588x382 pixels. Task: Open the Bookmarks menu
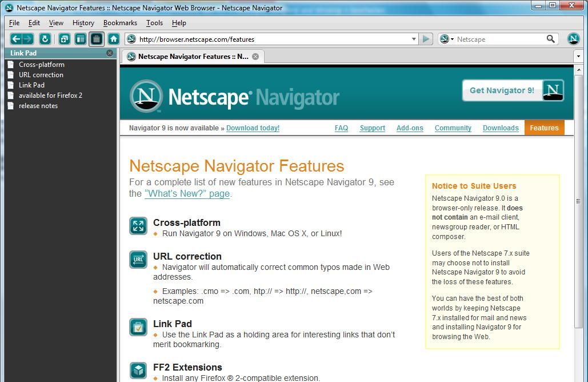coord(120,23)
